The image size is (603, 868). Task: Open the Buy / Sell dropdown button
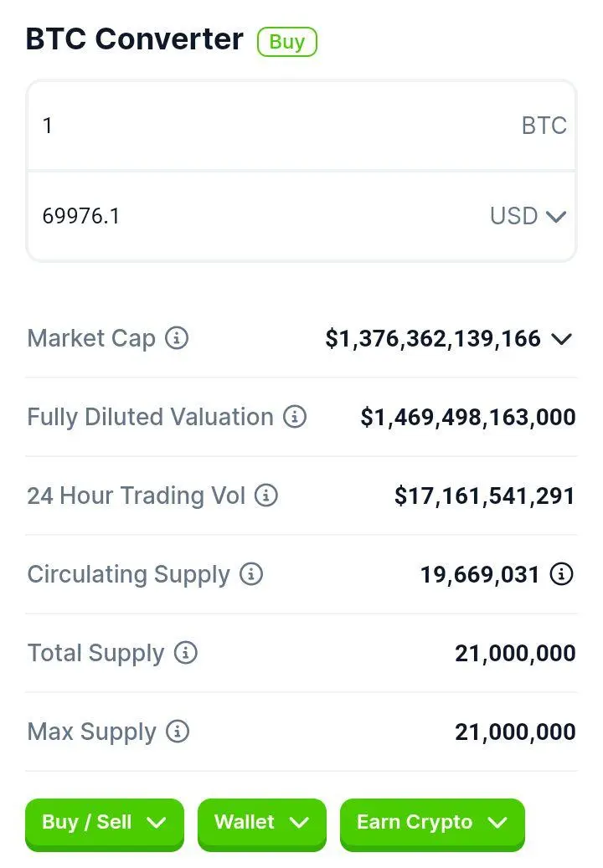104,823
